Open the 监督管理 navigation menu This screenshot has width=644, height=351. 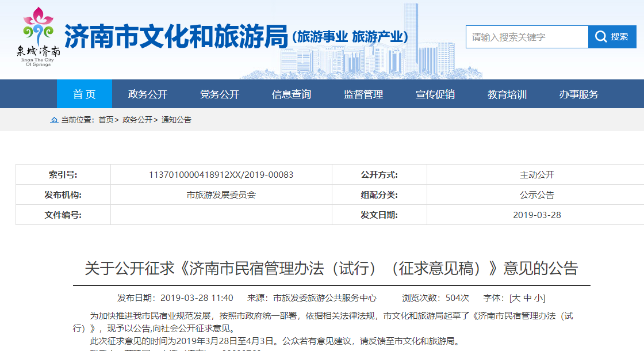click(363, 94)
